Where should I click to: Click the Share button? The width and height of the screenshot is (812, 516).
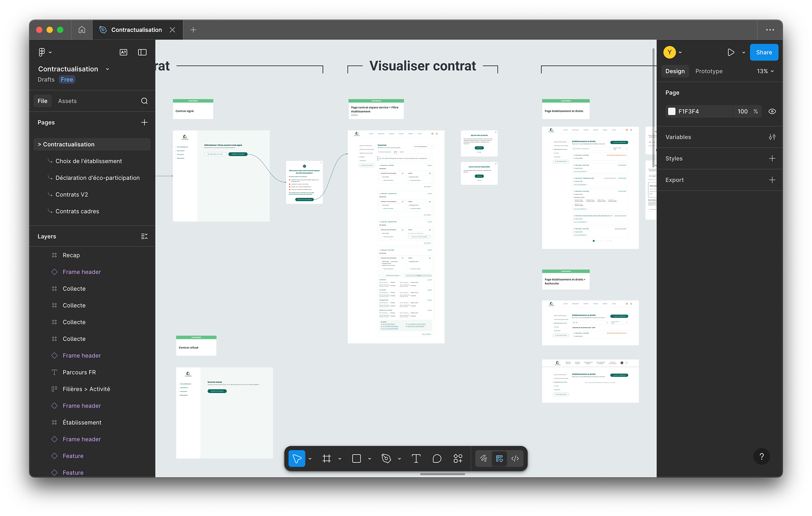(x=764, y=52)
